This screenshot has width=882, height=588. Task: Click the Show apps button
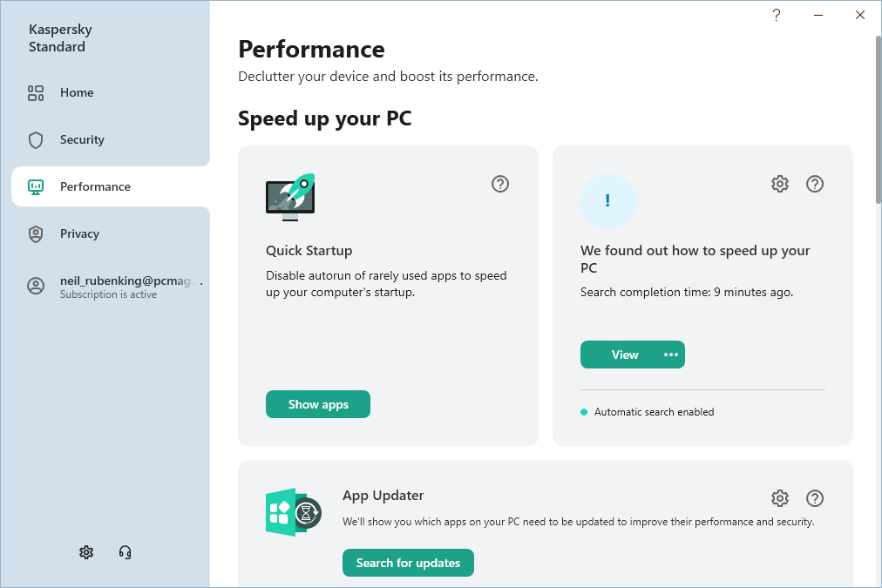point(318,404)
